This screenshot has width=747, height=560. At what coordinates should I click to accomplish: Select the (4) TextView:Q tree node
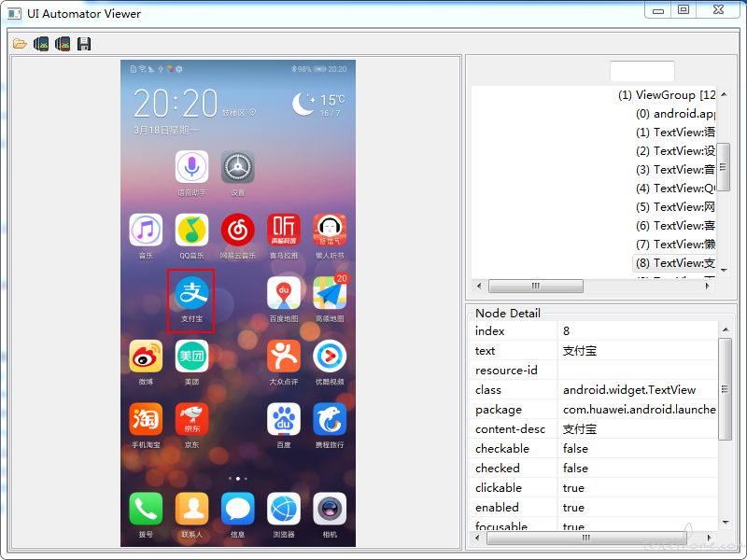675,189
